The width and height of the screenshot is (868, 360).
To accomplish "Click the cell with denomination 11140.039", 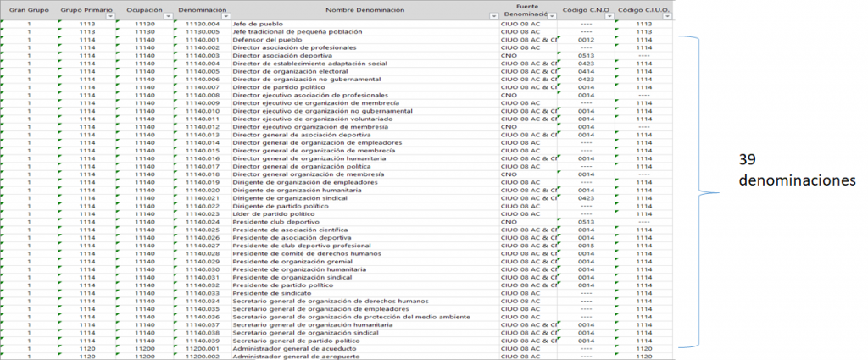I will click(x=202, y=339).
